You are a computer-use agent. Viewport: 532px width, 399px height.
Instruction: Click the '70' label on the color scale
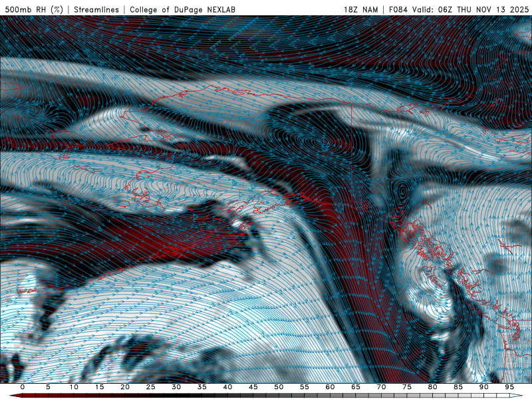[x=381, y=387]
